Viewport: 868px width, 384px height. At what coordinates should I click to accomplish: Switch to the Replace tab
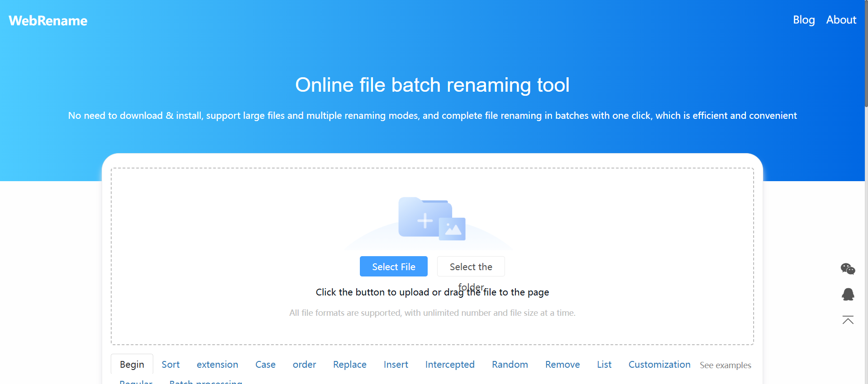[350, 365]
